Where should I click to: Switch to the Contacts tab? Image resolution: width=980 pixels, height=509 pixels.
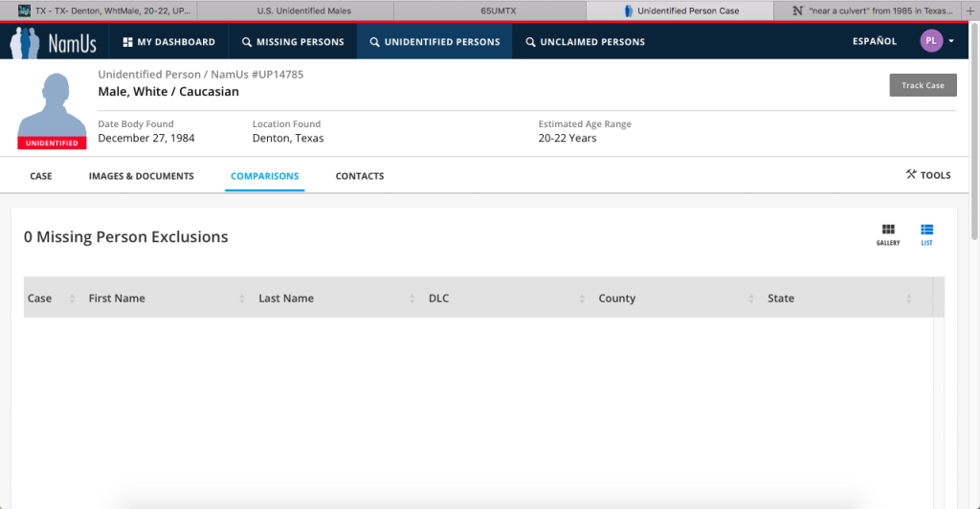(359, 176)
